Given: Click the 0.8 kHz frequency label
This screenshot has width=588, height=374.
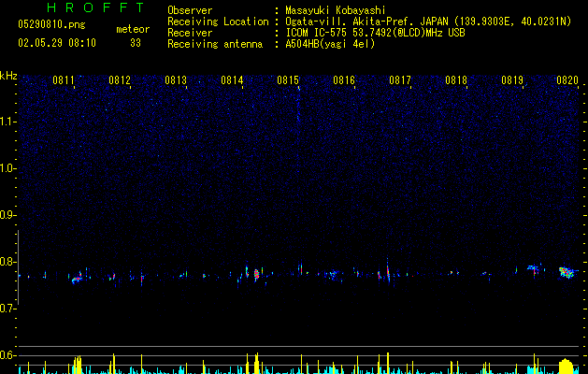Looking at the screenshot, I should coord(8,262).
